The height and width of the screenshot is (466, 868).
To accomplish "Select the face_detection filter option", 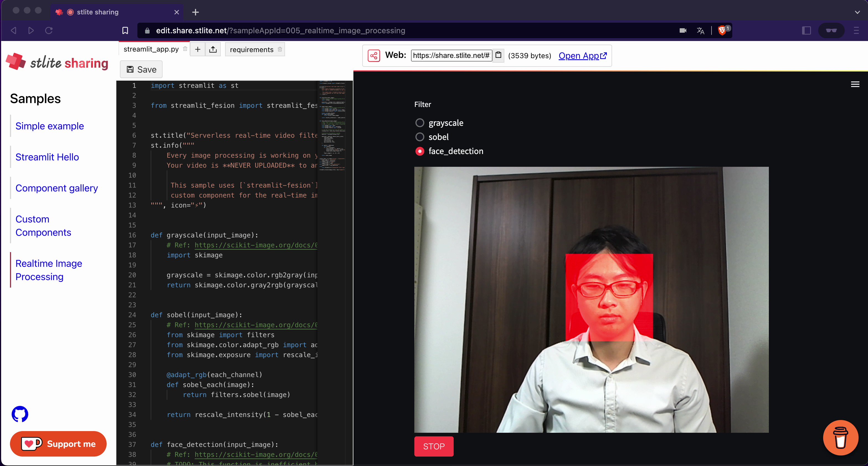I will click(420, 151).
